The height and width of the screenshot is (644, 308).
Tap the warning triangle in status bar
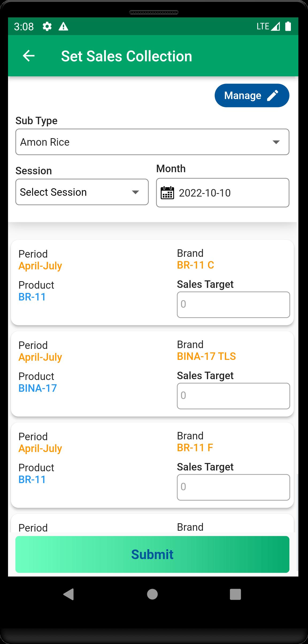pyautogui.click(x=63, y=27)
